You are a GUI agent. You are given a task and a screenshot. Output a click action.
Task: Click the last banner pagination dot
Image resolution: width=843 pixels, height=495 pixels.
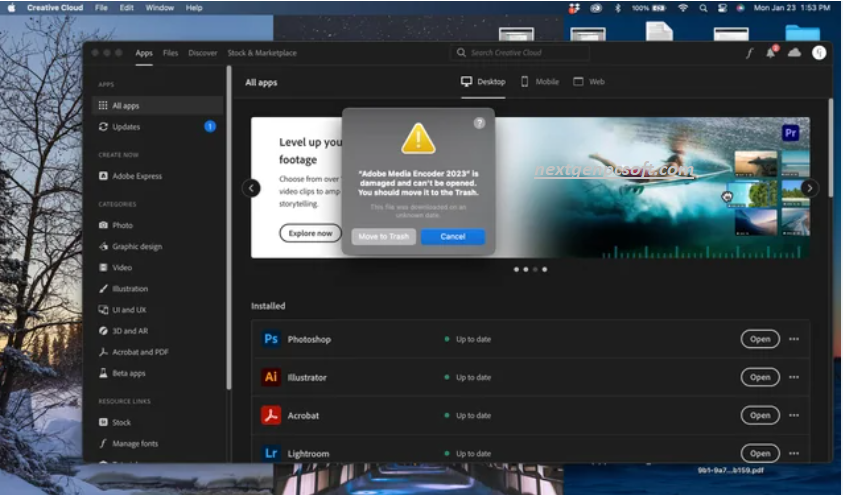(545, 269)
